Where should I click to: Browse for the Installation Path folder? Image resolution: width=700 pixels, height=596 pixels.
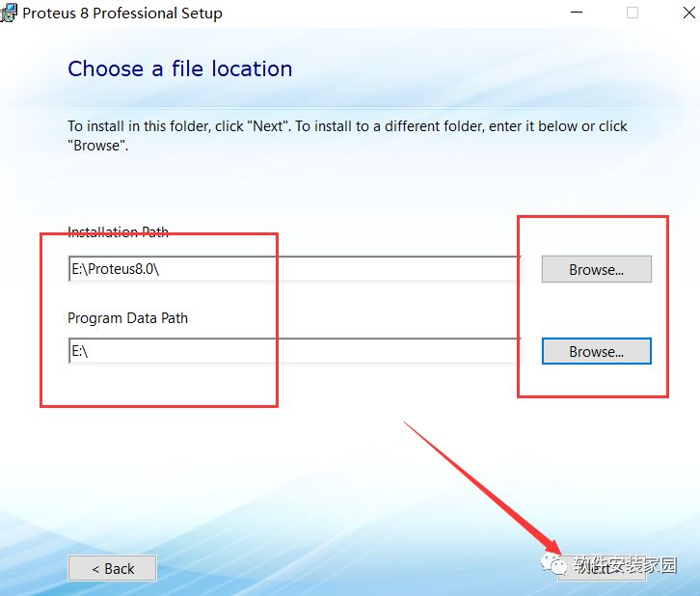597,269
